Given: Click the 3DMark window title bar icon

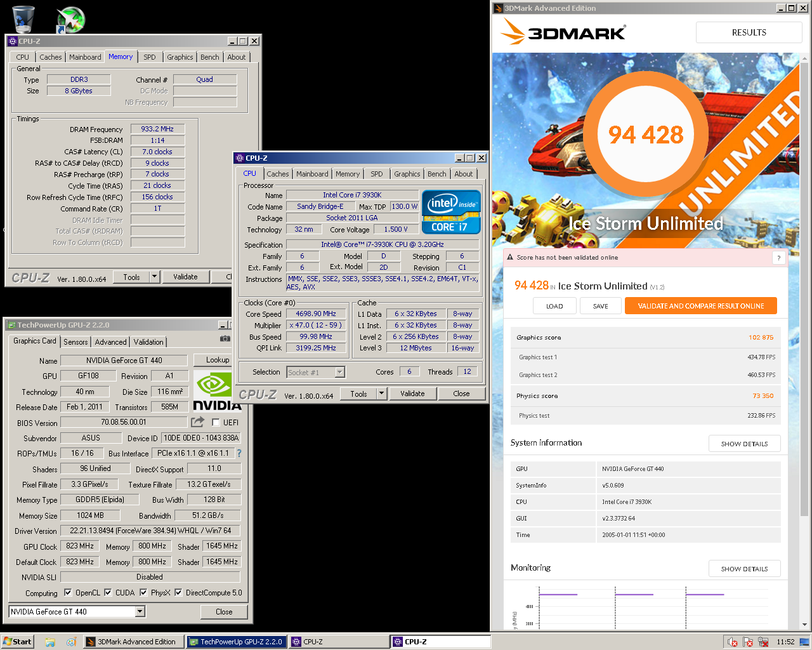Looking at the screenshot, I should tap(498, 8).
